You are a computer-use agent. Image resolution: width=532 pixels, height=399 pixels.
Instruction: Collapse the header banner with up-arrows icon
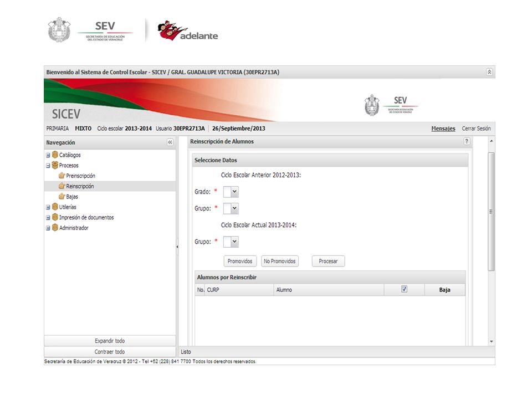pyautogui.click(x=489, y=72)
